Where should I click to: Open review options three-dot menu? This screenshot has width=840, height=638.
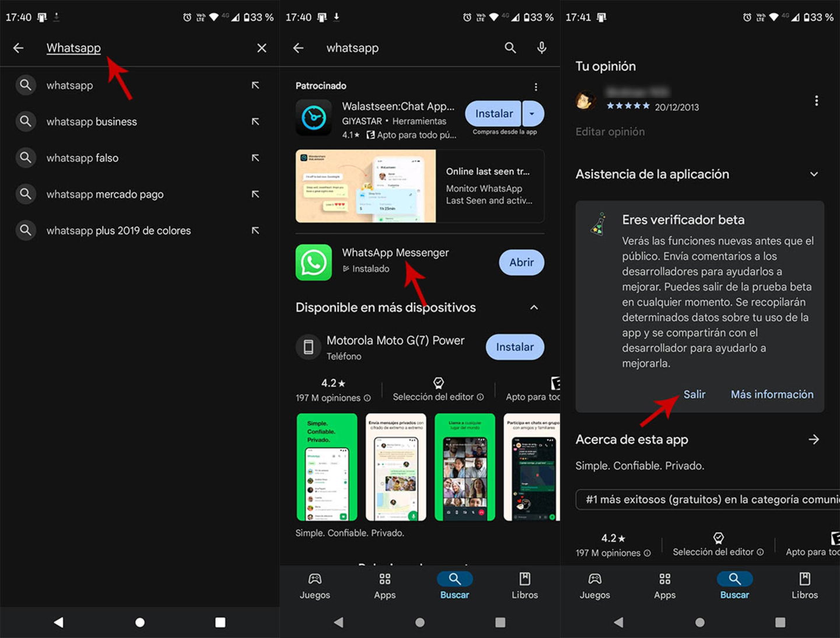point(817,101)
